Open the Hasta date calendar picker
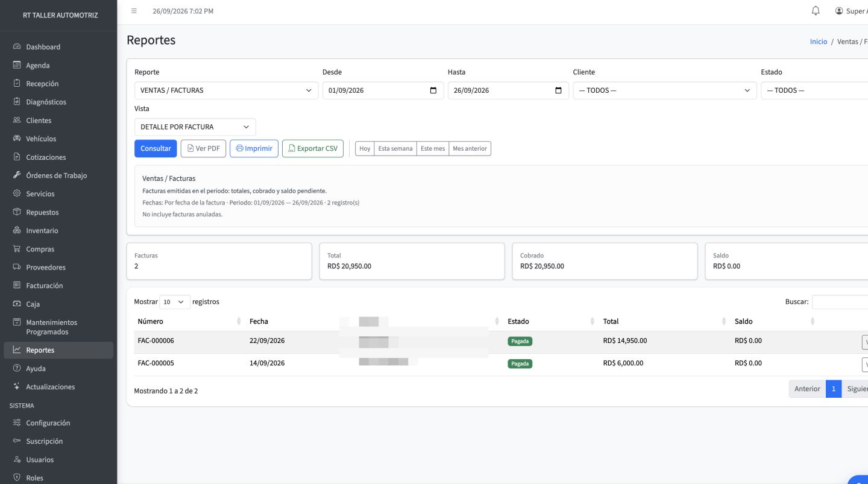The width and height of the screenshot is (868, 484). coord(558,90)
